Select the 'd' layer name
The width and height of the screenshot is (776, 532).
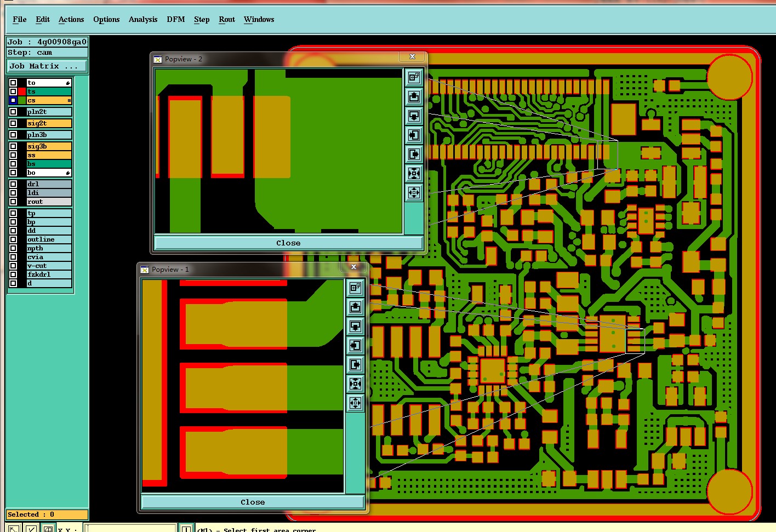pos(49,283)
